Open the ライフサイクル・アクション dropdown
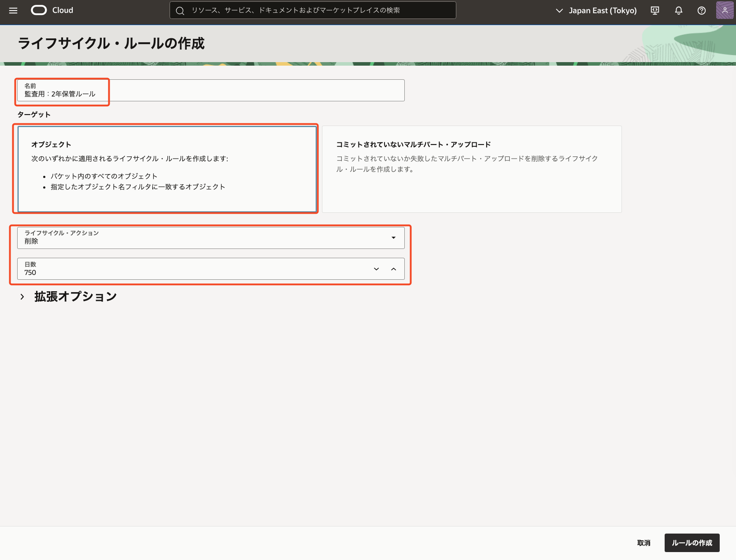The width and height of the screenshot is (736, 560). coord(211,238)
